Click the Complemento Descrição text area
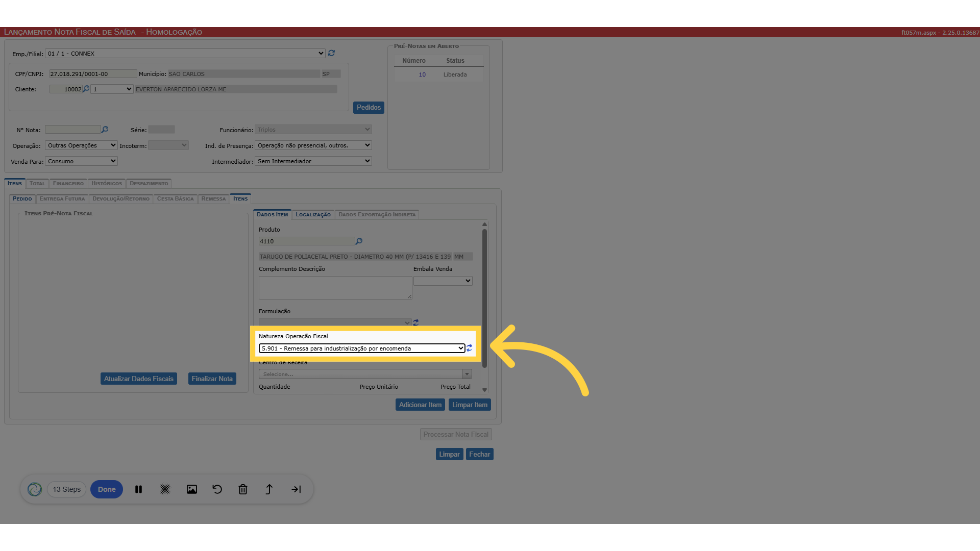Screen dimensions: 980x551 (335, 288)
